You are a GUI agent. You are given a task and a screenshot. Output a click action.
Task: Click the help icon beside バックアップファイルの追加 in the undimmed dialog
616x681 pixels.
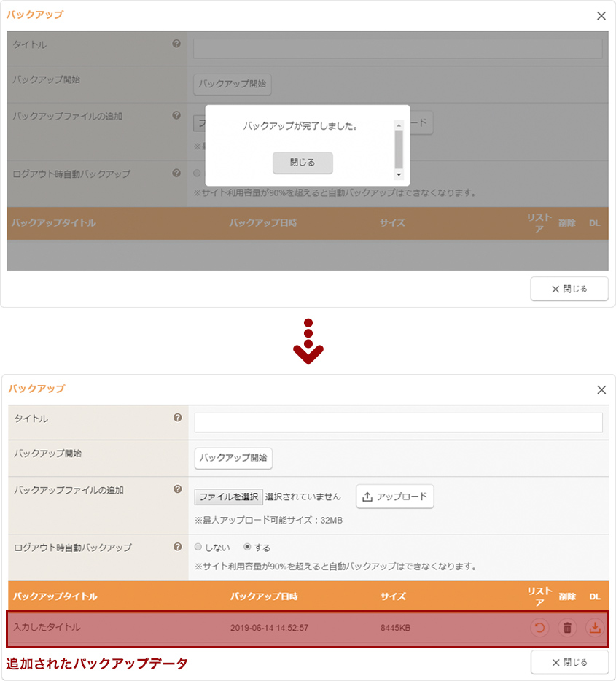pos(177,489)
